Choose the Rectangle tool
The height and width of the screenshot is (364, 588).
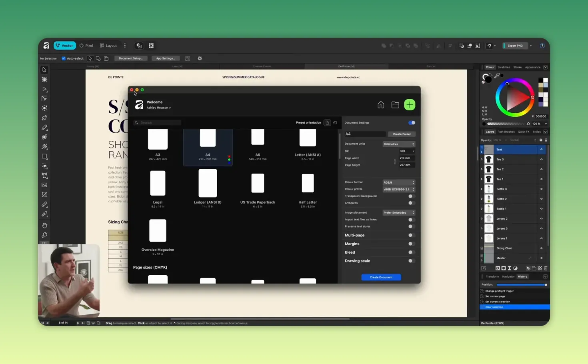tap(44, 156)
